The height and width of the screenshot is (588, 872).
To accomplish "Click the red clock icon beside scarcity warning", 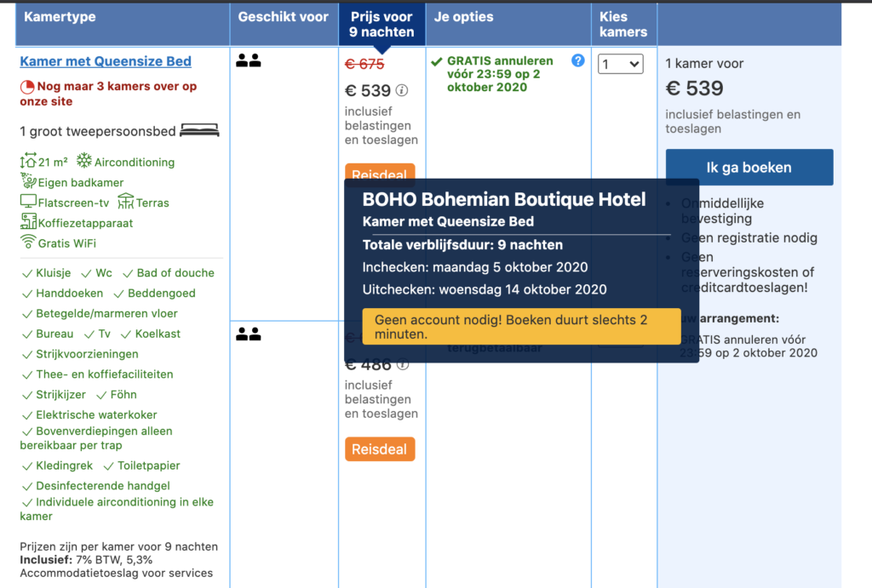I will [27, 87].
